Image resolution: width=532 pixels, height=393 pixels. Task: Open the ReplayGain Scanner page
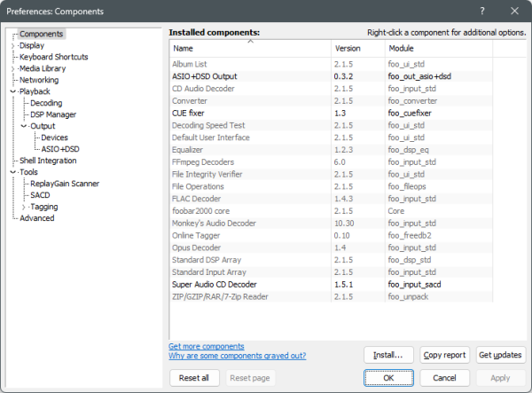65,184
